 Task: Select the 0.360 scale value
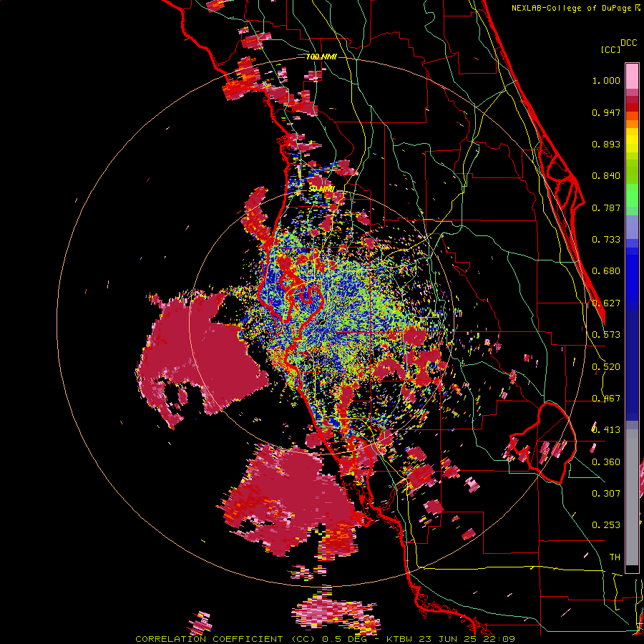tap(606, 462)
